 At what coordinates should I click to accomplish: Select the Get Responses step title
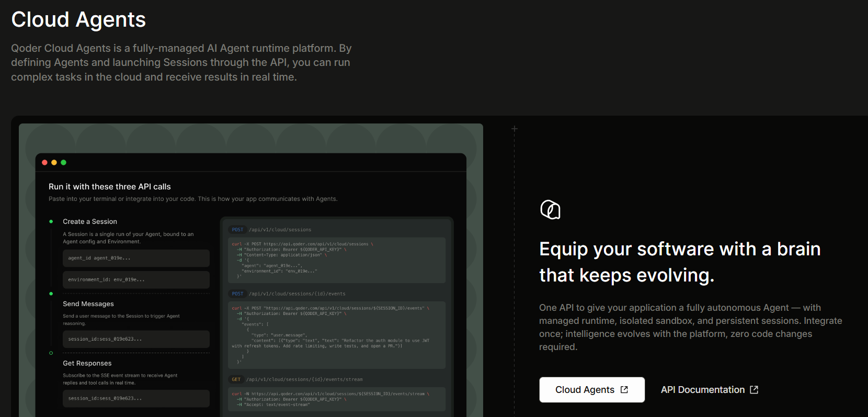click(87, 363)
